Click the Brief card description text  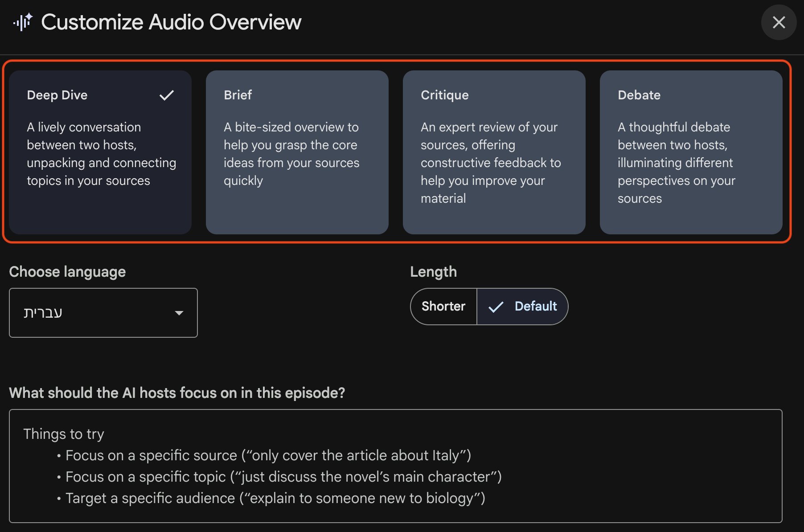(x=292, y=154)
